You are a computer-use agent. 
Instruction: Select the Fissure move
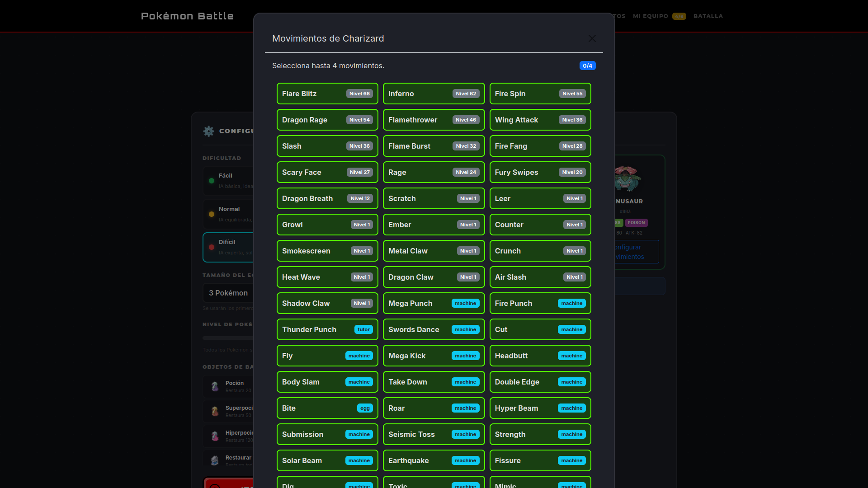[540, 460]
